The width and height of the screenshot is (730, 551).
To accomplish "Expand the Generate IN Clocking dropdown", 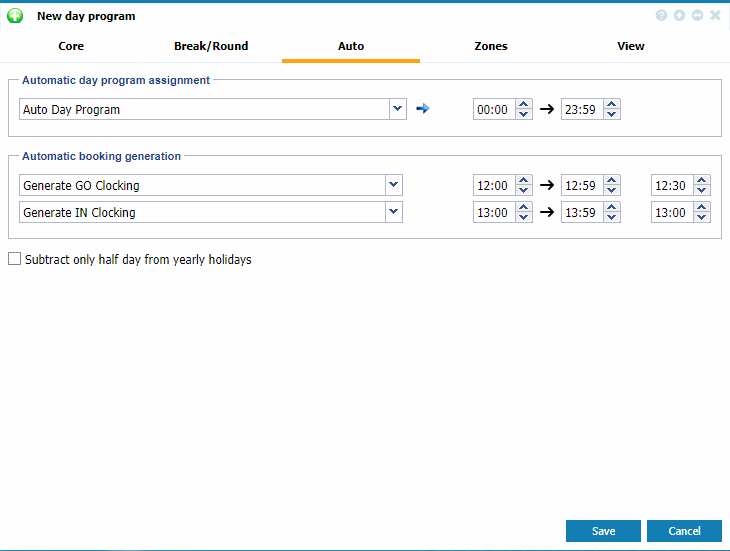I will click(393, 212).
